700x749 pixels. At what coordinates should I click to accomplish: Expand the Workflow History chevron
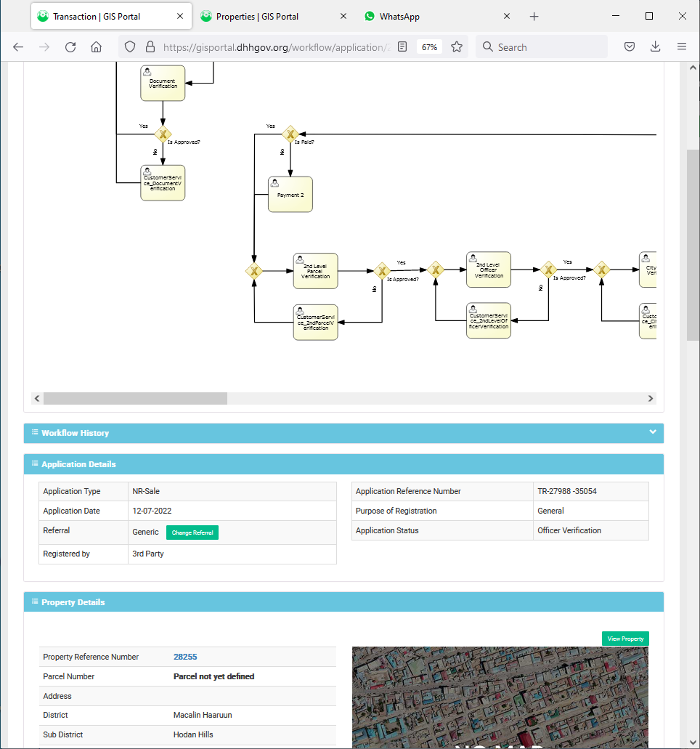653,432
